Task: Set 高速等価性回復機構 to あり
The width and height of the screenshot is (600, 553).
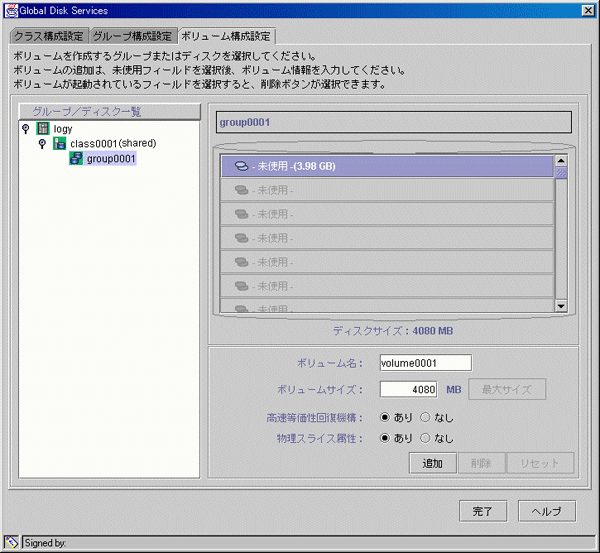Action: click(x=385, y=417)
